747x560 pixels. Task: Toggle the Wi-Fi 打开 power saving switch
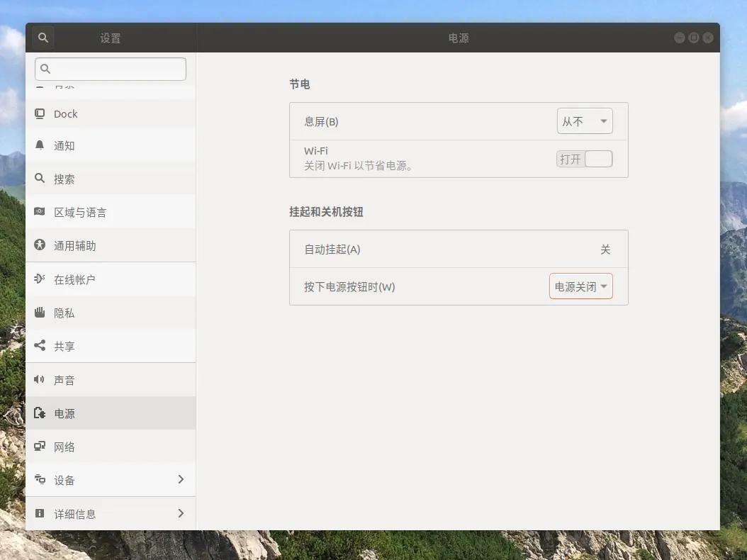coord(585,159)
